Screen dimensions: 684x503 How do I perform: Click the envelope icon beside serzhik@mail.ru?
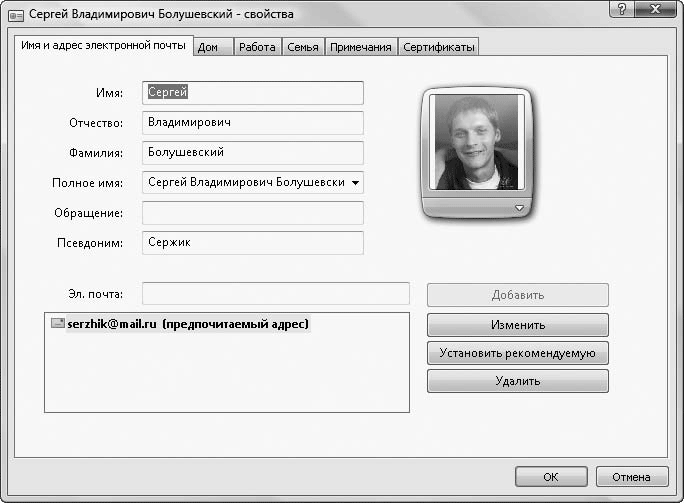(x=58, y=324)
